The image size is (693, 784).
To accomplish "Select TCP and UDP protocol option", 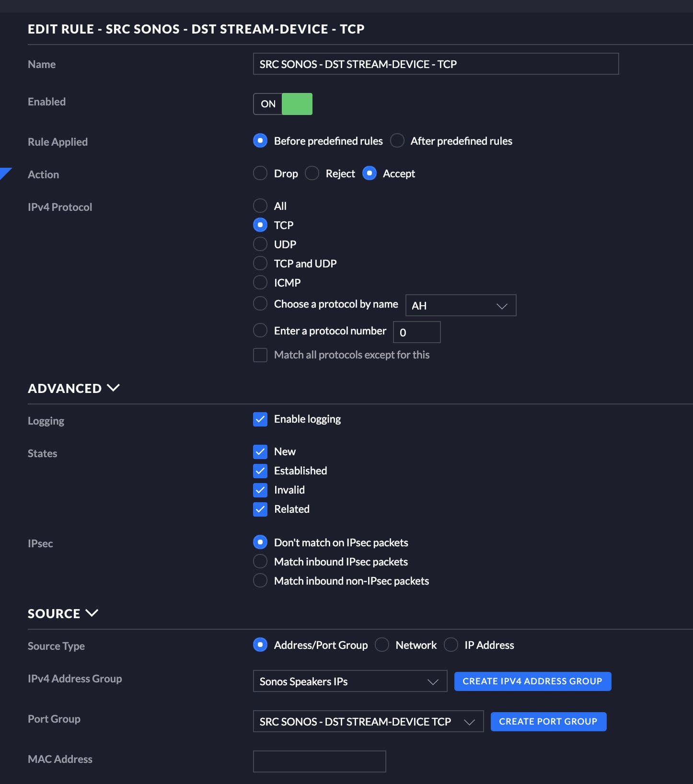I will tap(260, 264).
